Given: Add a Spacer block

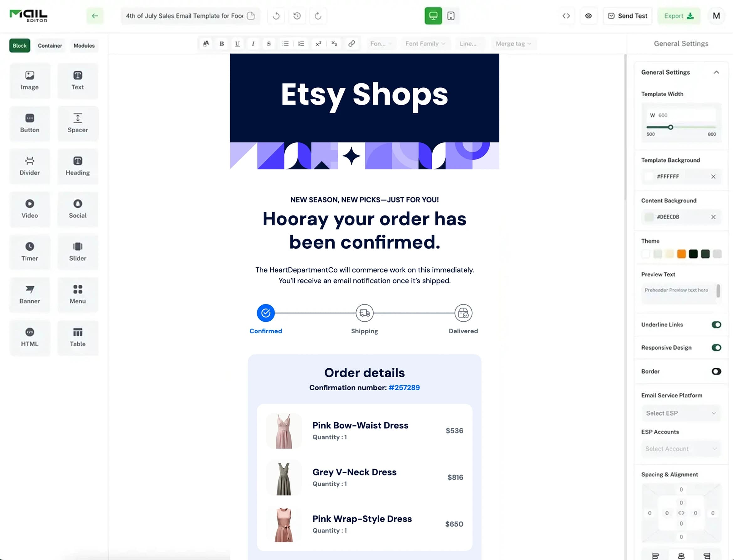Looking at the screenshot, I should tap(78, 124).
